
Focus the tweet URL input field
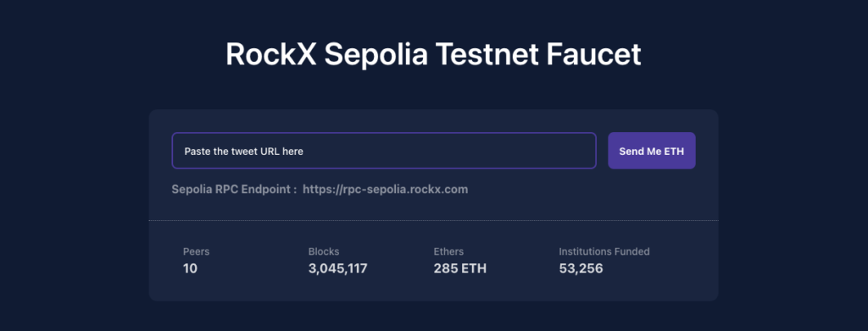[384, 151]
